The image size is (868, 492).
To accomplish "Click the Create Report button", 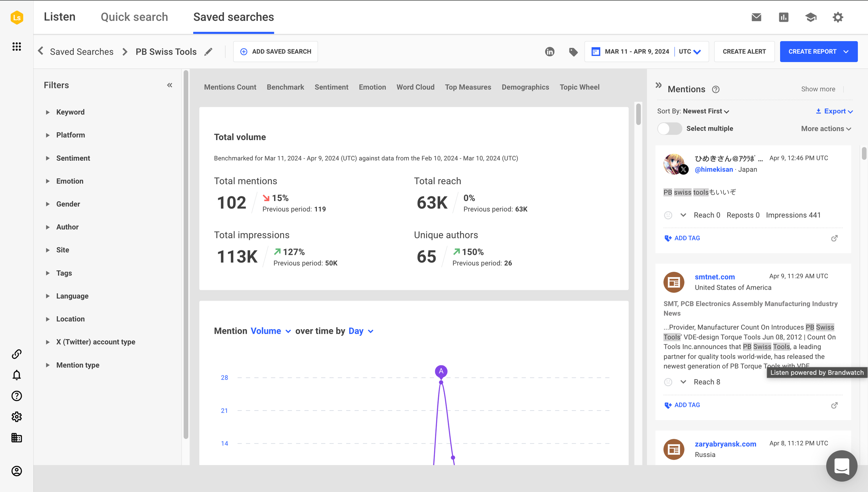I will [819, 52].
